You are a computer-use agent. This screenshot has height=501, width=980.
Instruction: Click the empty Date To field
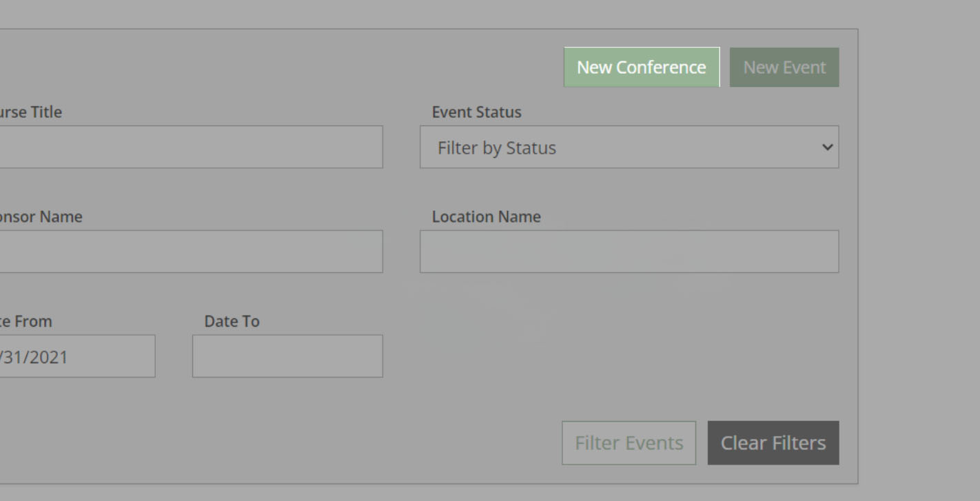tap(287, 356)
